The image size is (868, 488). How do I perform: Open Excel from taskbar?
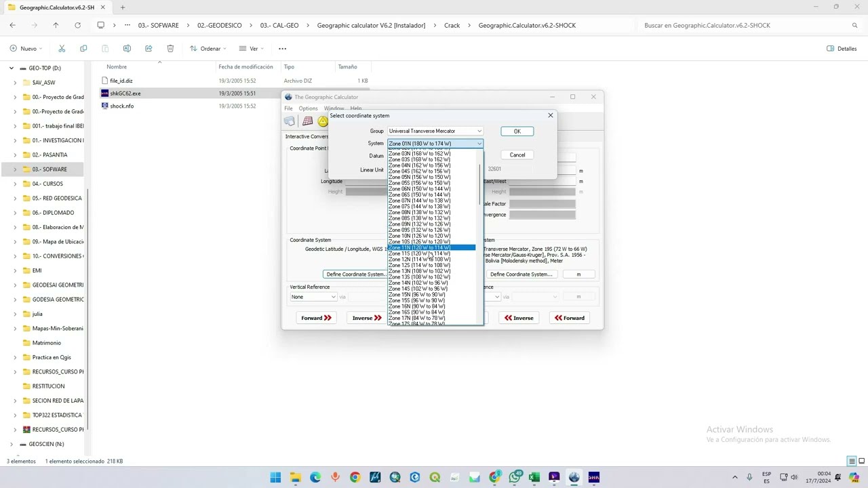click(x=534, y=477)
